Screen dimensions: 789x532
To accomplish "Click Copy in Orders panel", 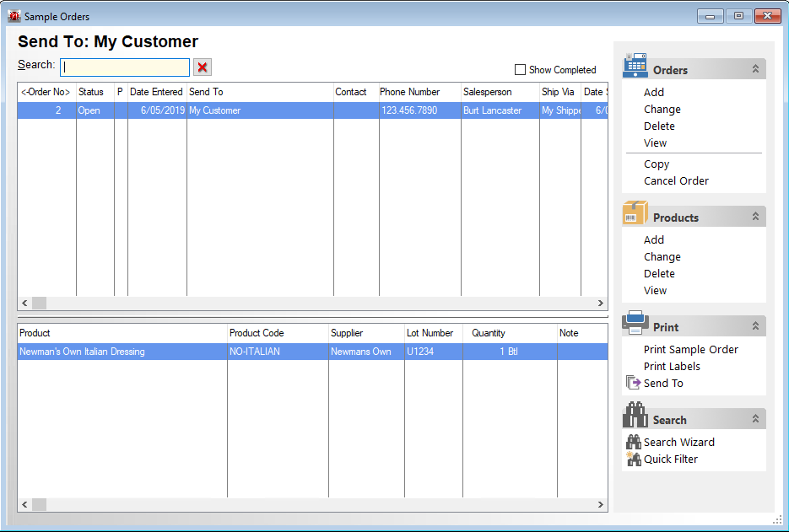I will click(x=657, y=164).
